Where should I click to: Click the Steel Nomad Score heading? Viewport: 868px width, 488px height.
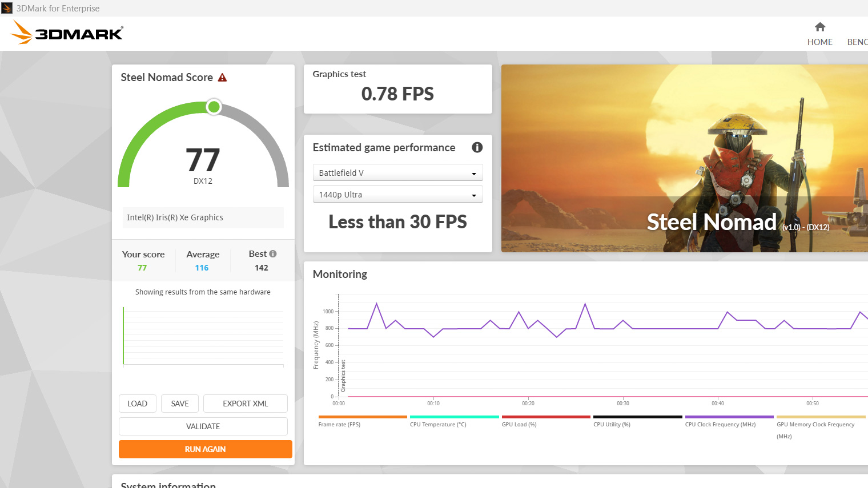pyautogui.click(x=167, y=77)
